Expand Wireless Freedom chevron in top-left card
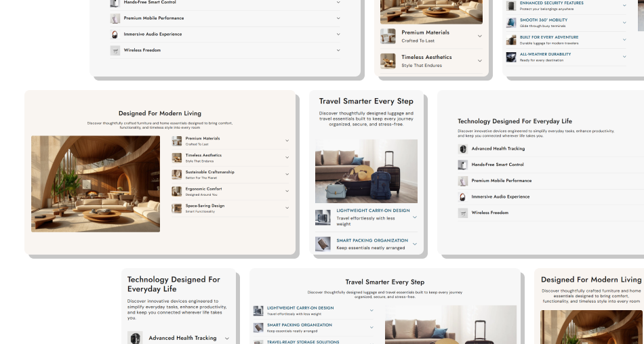Screen dimensions: 644x344 click(338, 50)
